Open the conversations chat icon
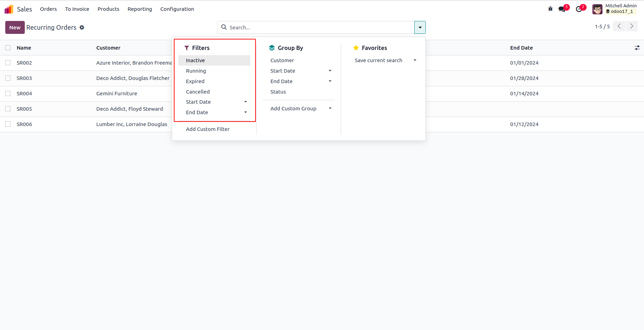 point(562,9)
